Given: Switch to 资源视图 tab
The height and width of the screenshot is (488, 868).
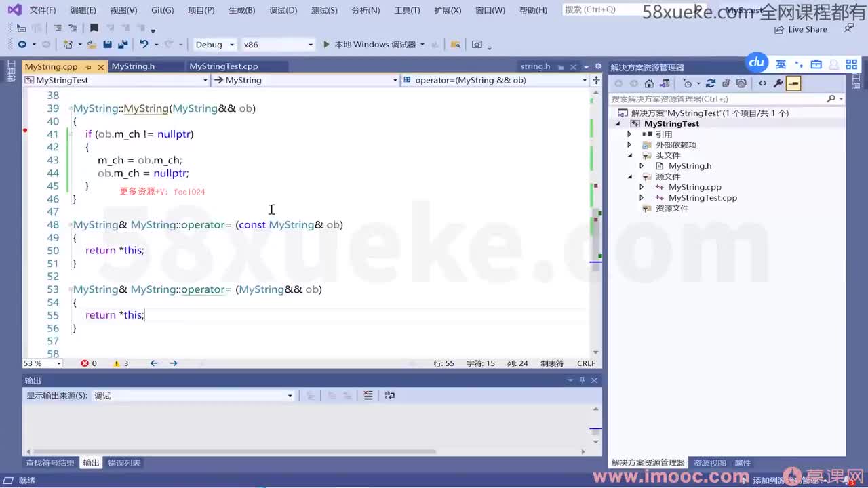Looking at the screenshot, I should click(709, 463).
